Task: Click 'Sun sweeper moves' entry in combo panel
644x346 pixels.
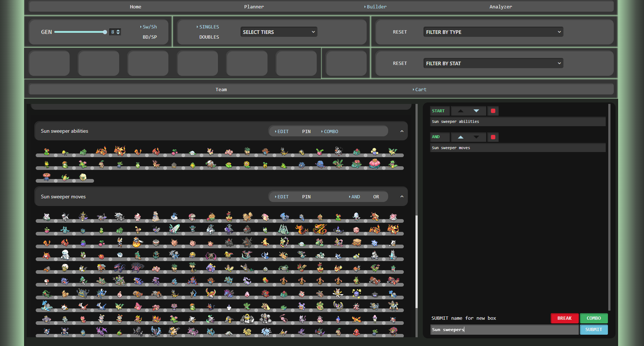Action: [x=518, y=148]
